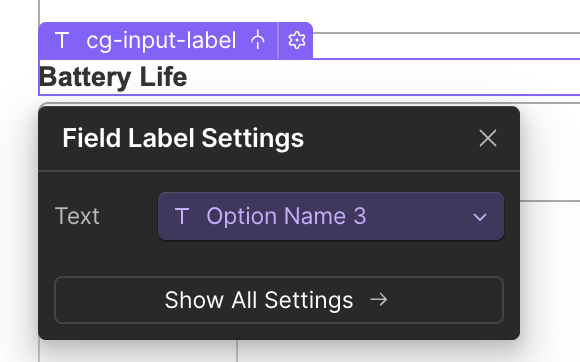Click the text type icon beside cg-input-label
The width and height of the screenshot is (580, 362).
coord(62,40)
